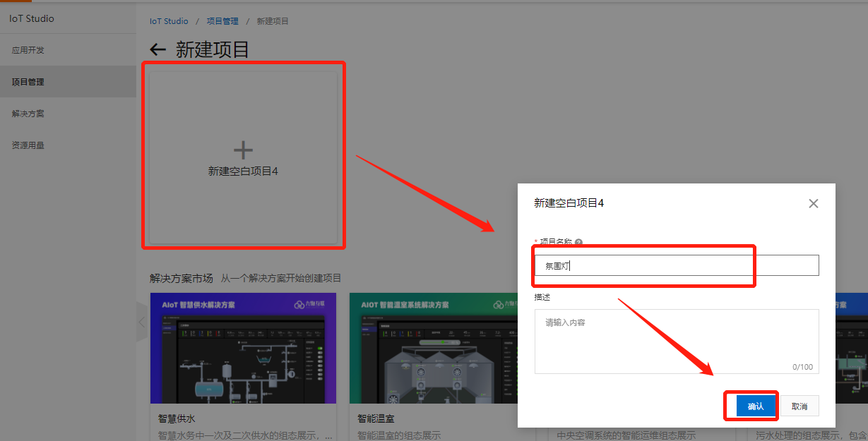Viewport: 868px width, 441px height.
Task: Click the dialog title 新建空白项目4
Action: tap(569, 203)
